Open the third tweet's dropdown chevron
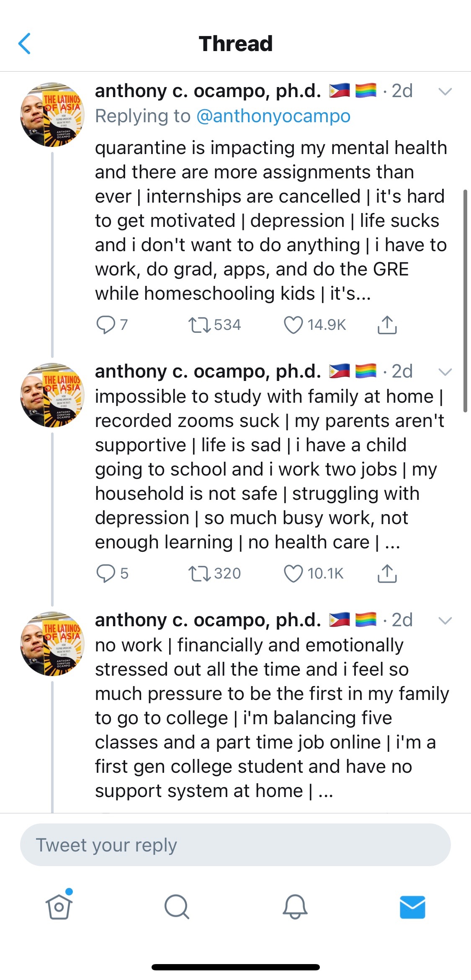Viewport: 471px width, 980px height. tap(445, 620)
